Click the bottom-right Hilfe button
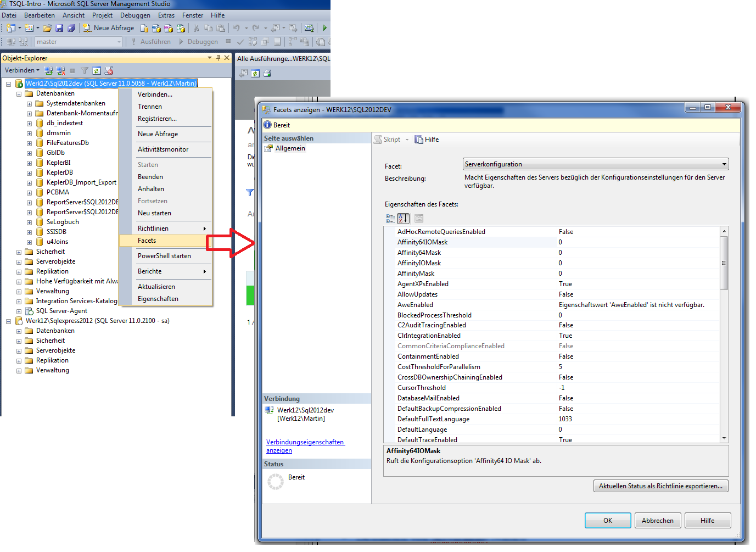Image resolution: width=756 pixels, height=552 pixels. [x=707, y=521]
